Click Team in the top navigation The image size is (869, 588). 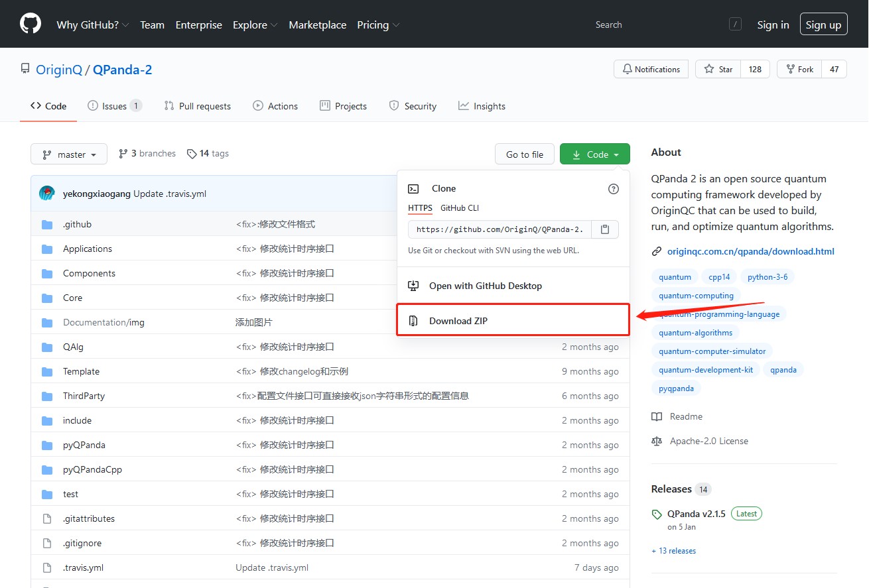tap(152, 25)
